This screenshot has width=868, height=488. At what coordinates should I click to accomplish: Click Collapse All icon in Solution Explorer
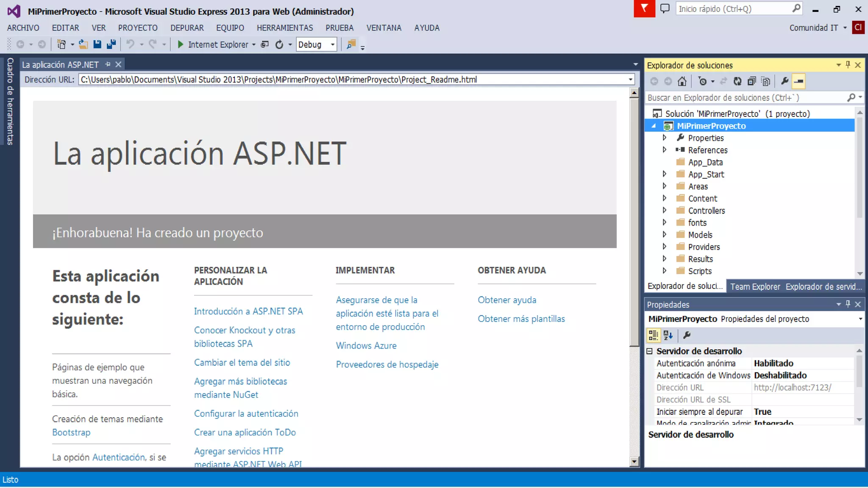(751, 81)
